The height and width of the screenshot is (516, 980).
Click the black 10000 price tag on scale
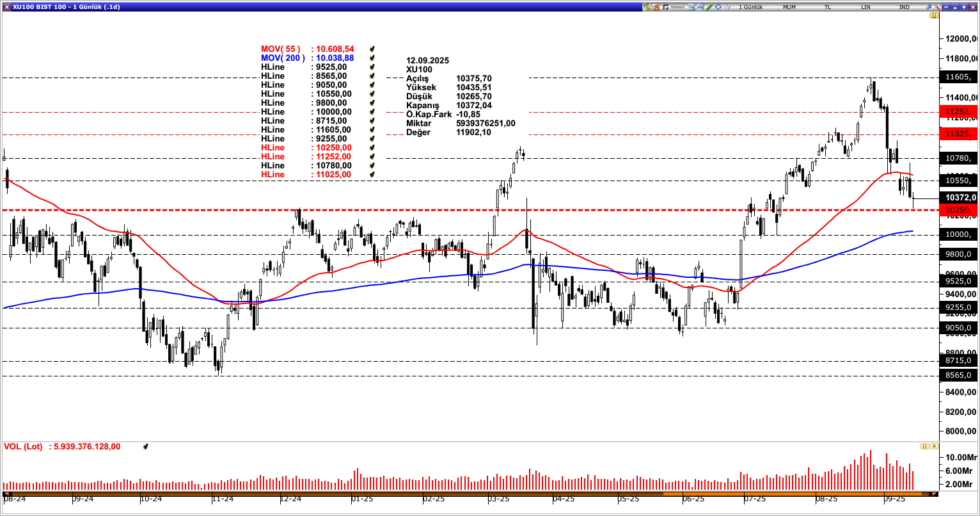[x=958, y=235]
